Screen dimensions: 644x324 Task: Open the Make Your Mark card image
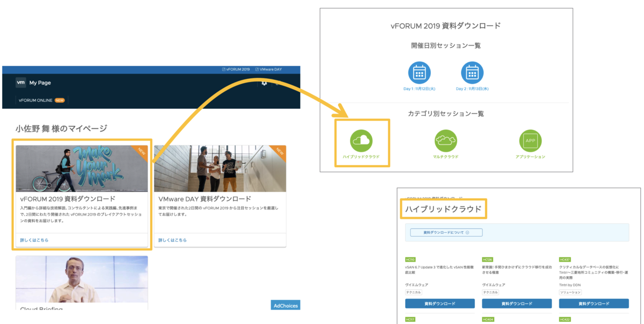[x=82, y=168]
